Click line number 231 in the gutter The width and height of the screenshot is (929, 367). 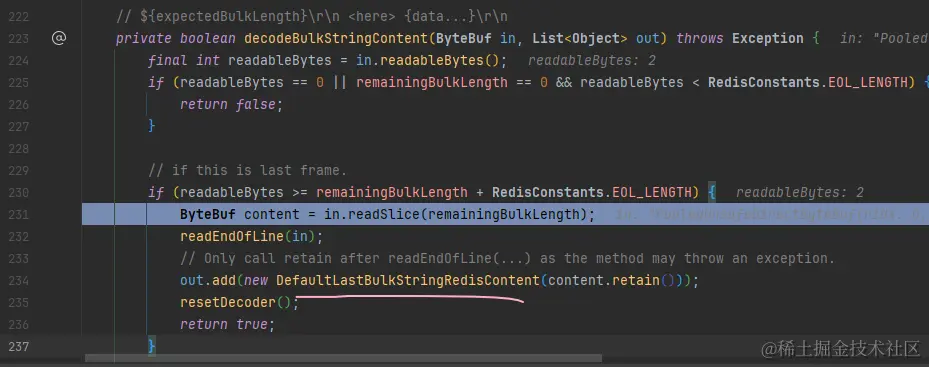point(18,214)
